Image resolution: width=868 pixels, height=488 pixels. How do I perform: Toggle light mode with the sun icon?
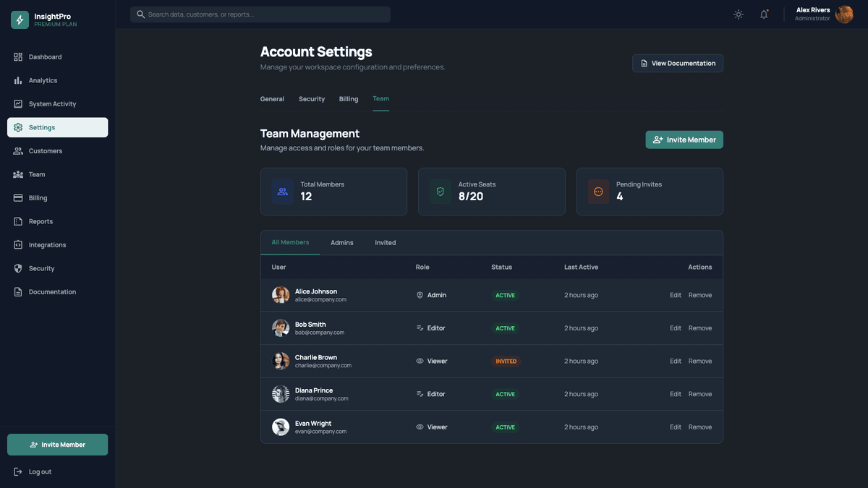point(737,14)
